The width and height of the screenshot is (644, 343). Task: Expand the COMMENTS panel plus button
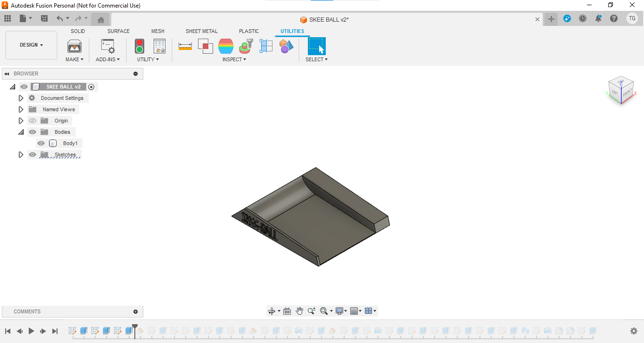point(136,311)
